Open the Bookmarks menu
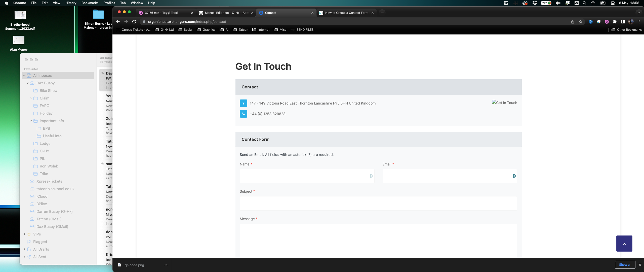 (x=90, y=3)
